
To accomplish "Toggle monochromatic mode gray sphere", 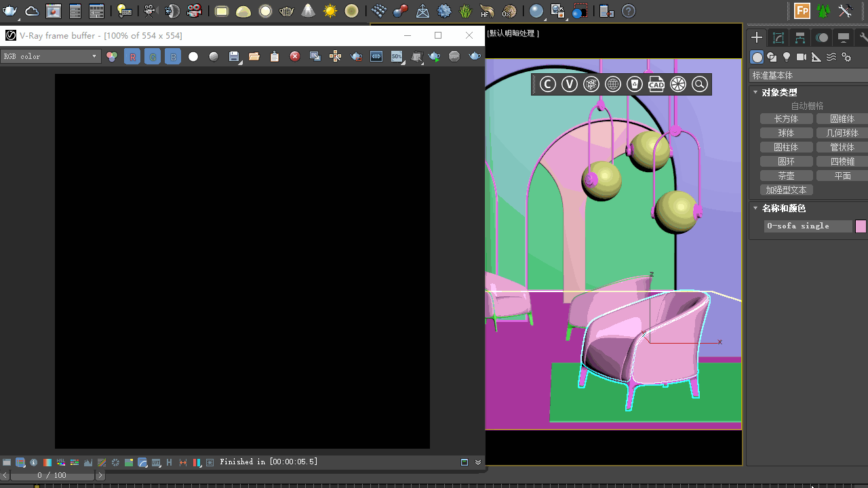I will pyautogui.click(x=214, y=57).
